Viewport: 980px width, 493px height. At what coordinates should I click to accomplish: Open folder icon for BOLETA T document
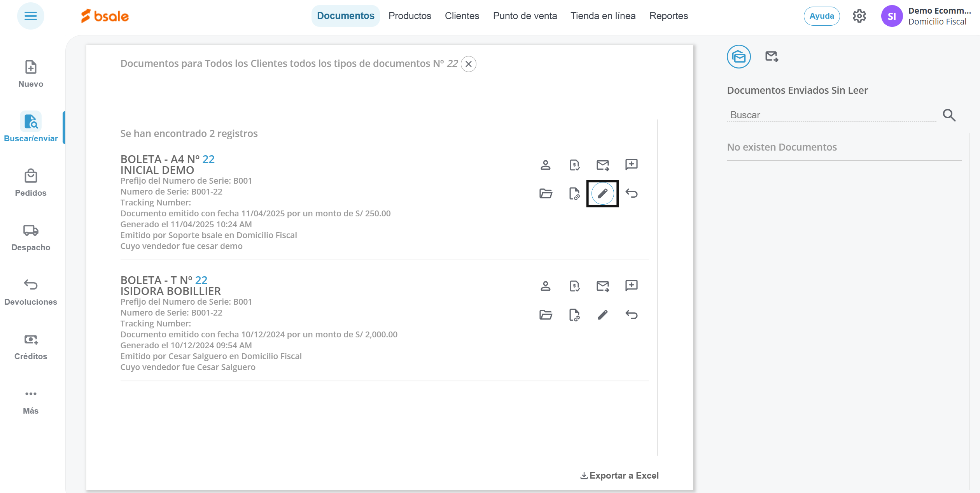[546, 314]
